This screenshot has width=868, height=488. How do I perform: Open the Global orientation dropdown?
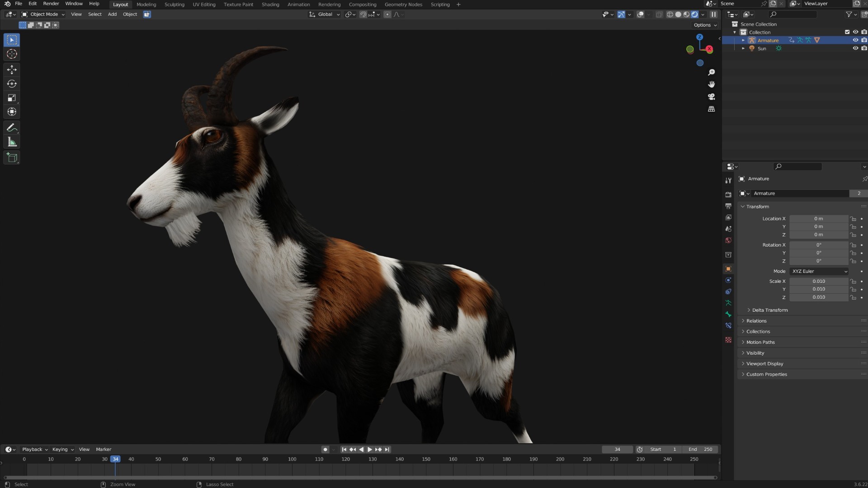pos(325,14)
